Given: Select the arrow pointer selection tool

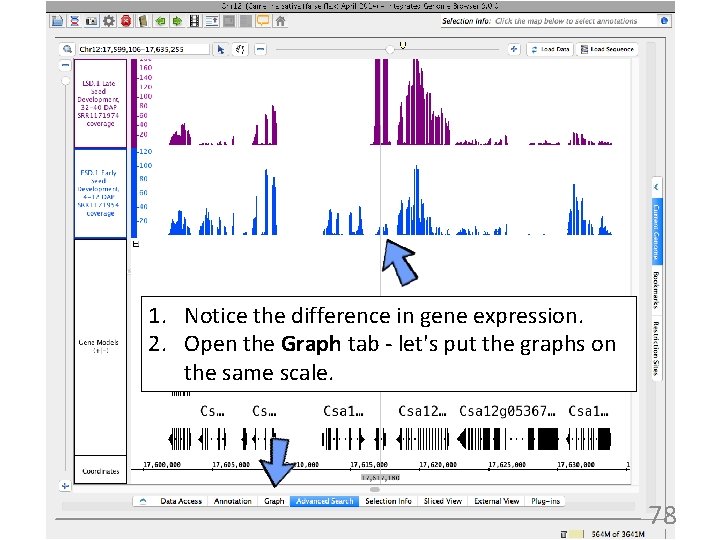Looking at the screenshot, I should point(221,49).
